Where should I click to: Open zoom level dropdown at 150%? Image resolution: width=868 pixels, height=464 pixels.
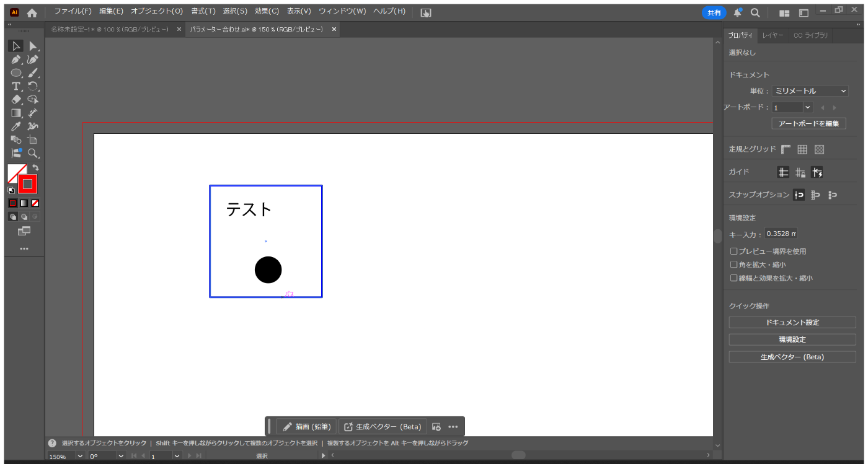(x=79, y=456)
